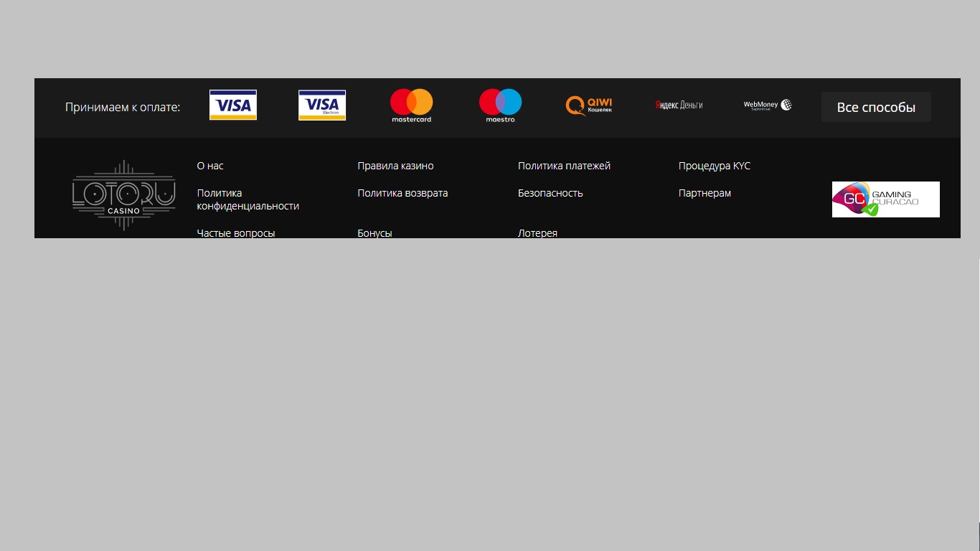
Task: Open the О нас link
Action: (x=210, y=166)
